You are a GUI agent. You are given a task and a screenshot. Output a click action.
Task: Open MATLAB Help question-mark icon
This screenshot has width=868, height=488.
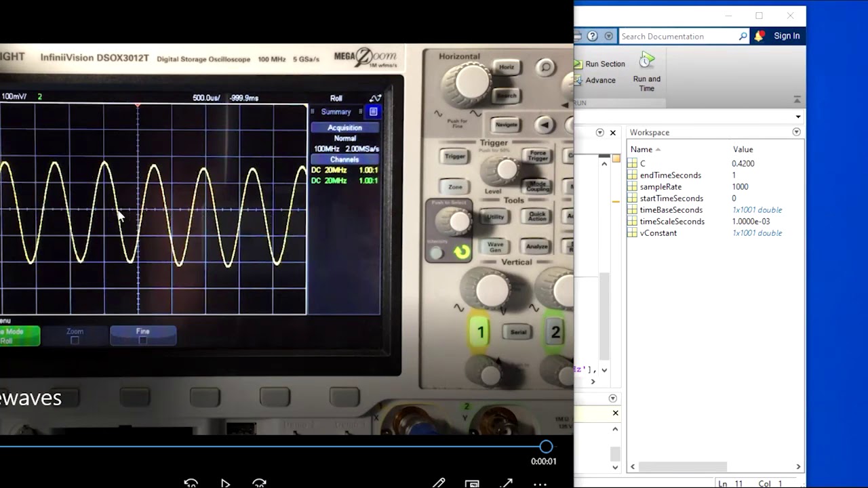pyautogui.click(x=592, y=36)
